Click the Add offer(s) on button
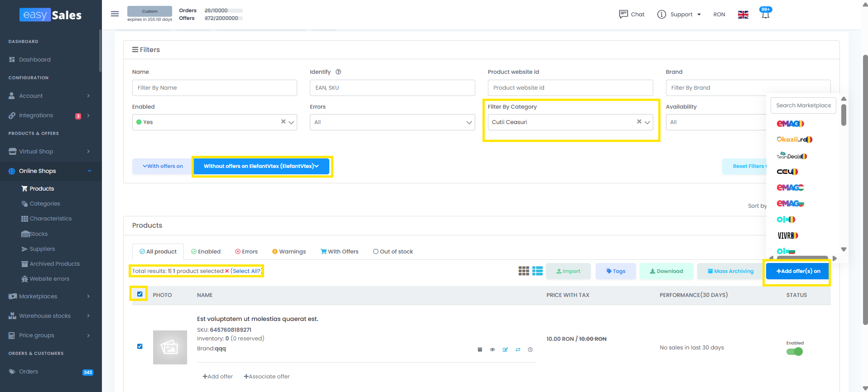This screenshot has width=868, height=392. [x=797, y=271]
